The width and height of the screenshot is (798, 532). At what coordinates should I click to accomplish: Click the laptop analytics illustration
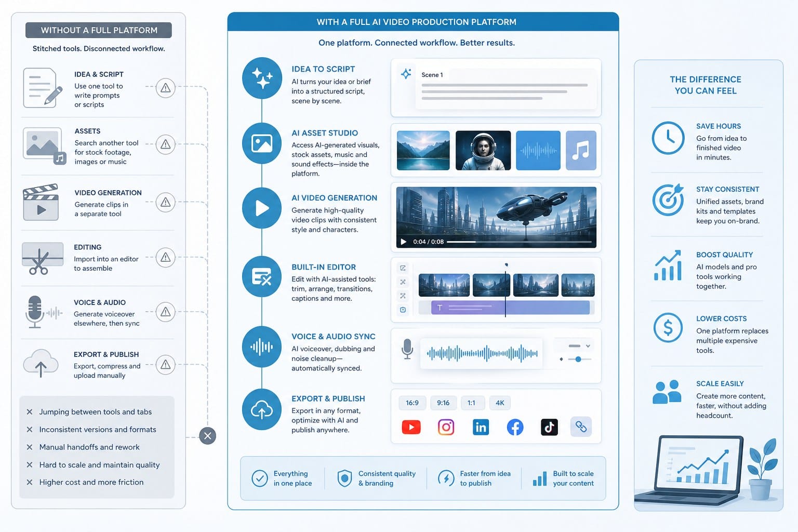click(689, 471)
